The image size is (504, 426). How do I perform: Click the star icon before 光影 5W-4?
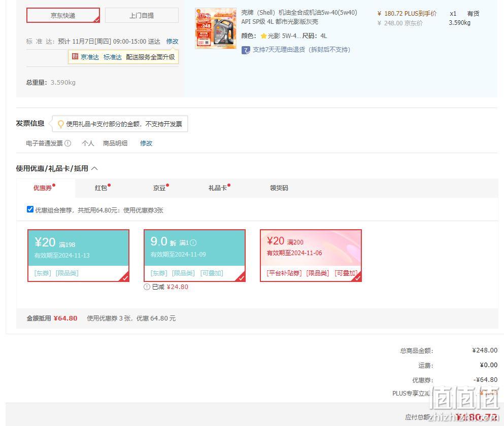point(263,36)
